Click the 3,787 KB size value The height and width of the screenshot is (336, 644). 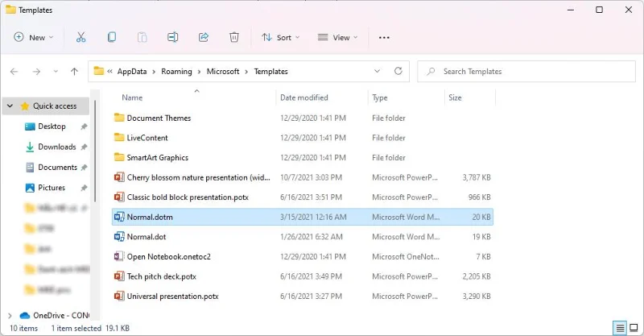tap(477, 177)
